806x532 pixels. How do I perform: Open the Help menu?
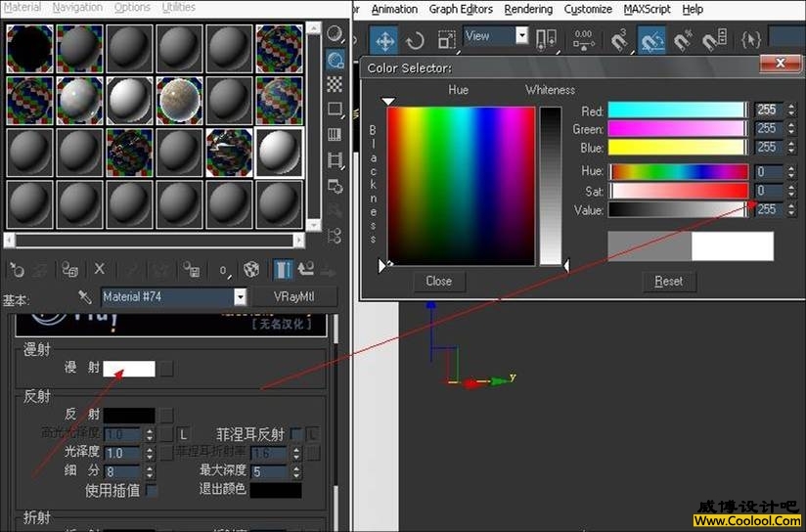click(693, 9)
